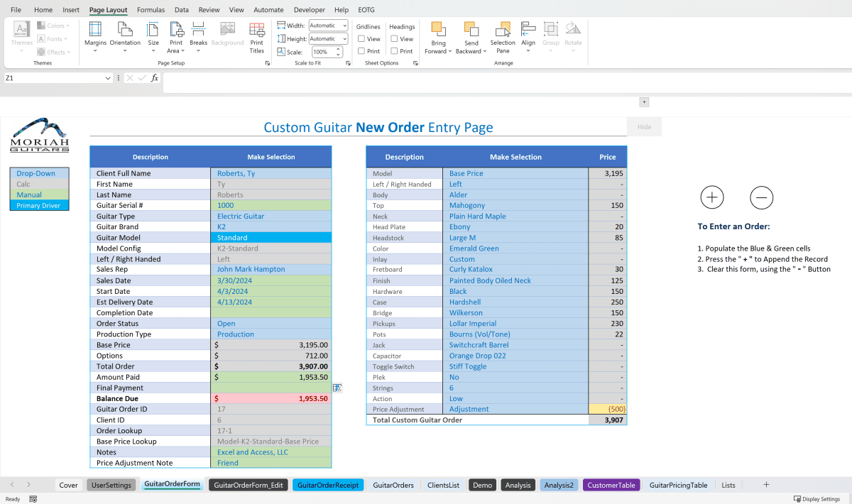Click the Print Area icon
852x504 pixels.
(x=176, y=31)
